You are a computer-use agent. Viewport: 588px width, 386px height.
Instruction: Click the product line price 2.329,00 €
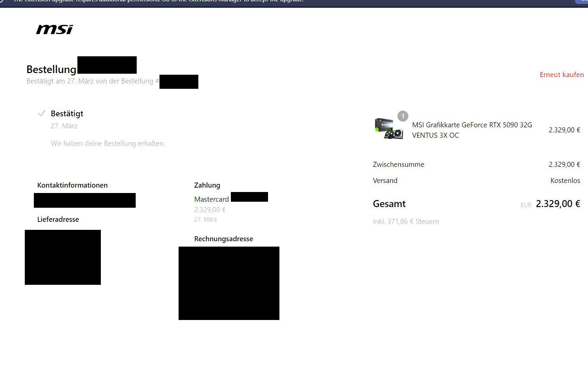coord(564,130)
